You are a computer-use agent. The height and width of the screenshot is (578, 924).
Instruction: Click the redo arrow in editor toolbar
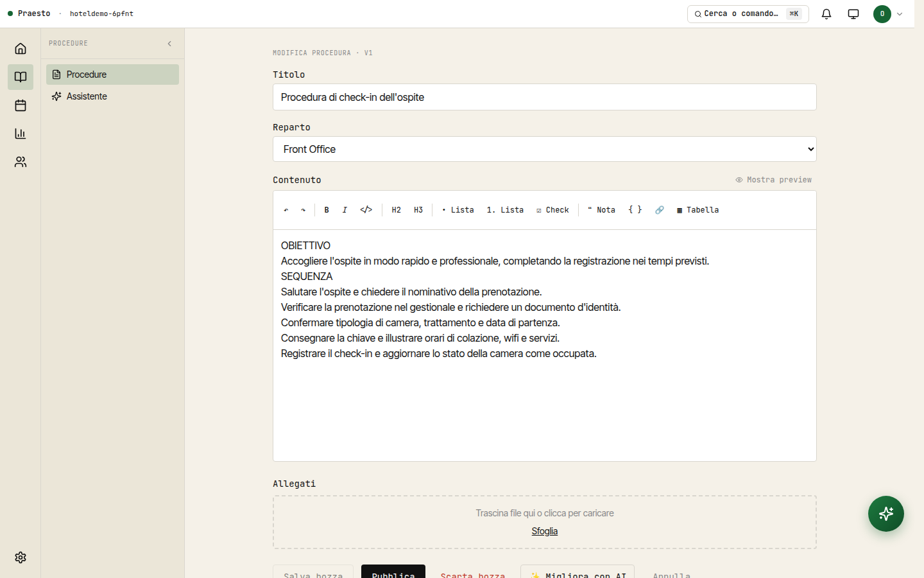(304, 210)
